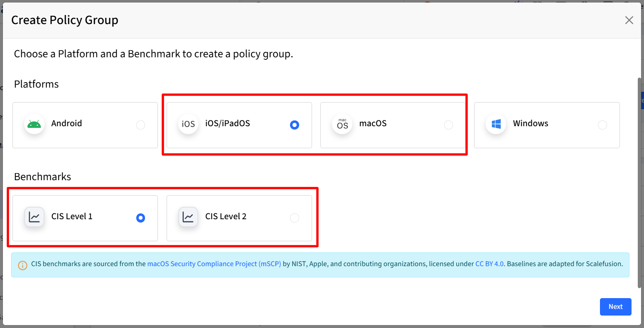The image size is (644, 328).
Task: Click the CIS Level 1 chart icon
Action: click(34, 217)
